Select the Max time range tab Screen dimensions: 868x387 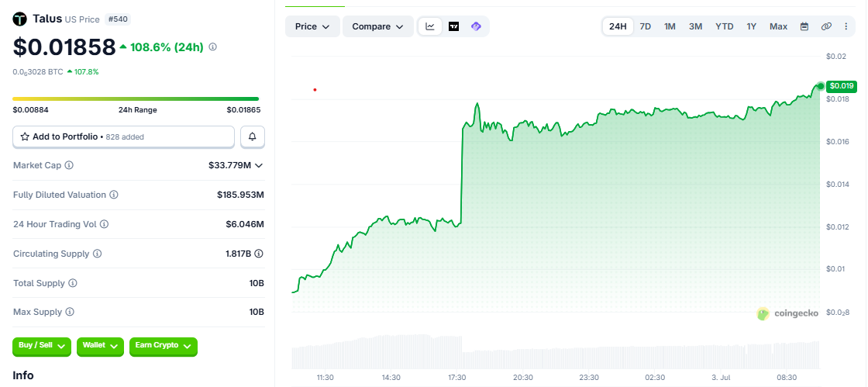click(x=778, y=26)
